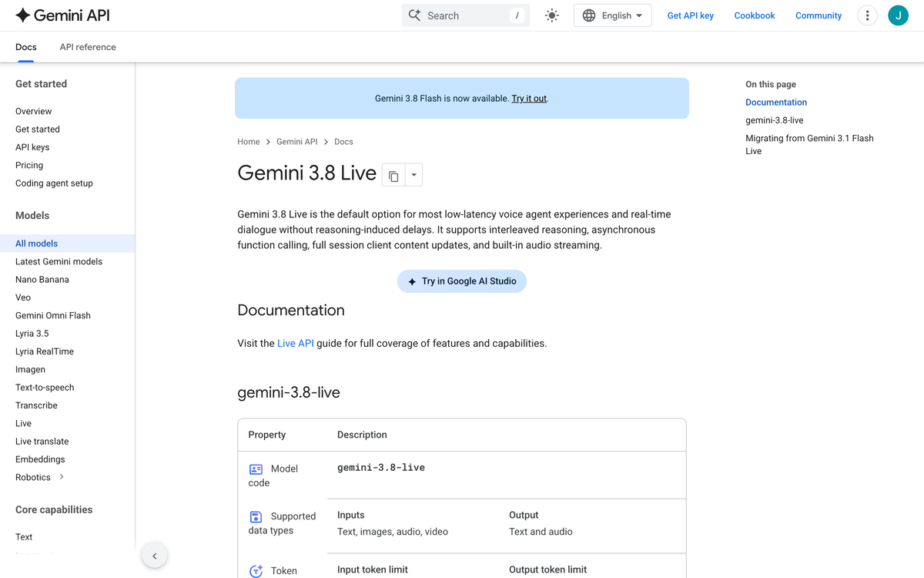
Task: Go to Gemini API breadcrumb
Action: [x=297, y=142]
